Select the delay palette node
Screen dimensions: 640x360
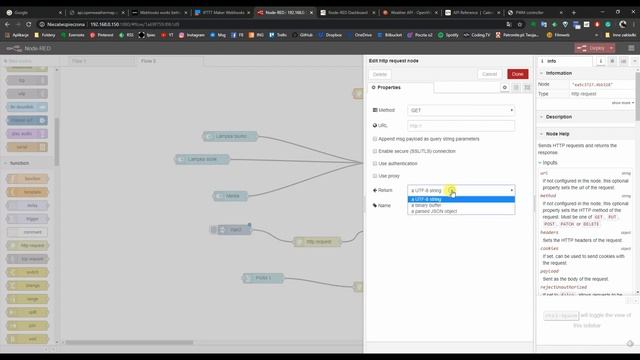click(x=27, y=205)
